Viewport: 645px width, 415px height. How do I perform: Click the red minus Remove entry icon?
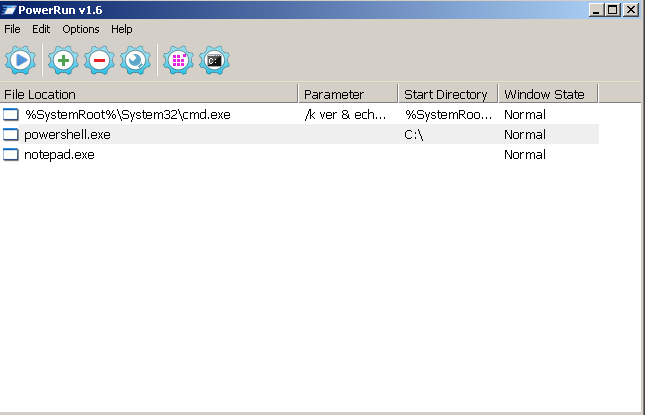[x=99, y=61]
